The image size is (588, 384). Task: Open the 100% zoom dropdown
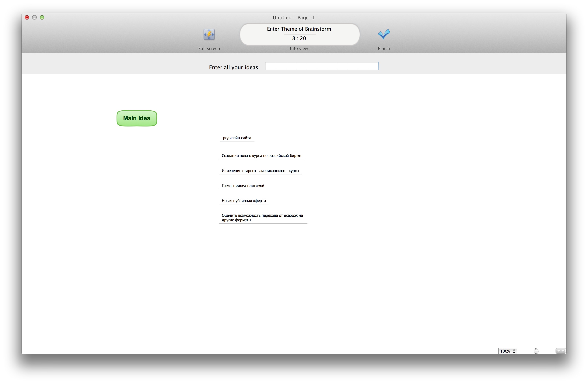coord(507,351)
